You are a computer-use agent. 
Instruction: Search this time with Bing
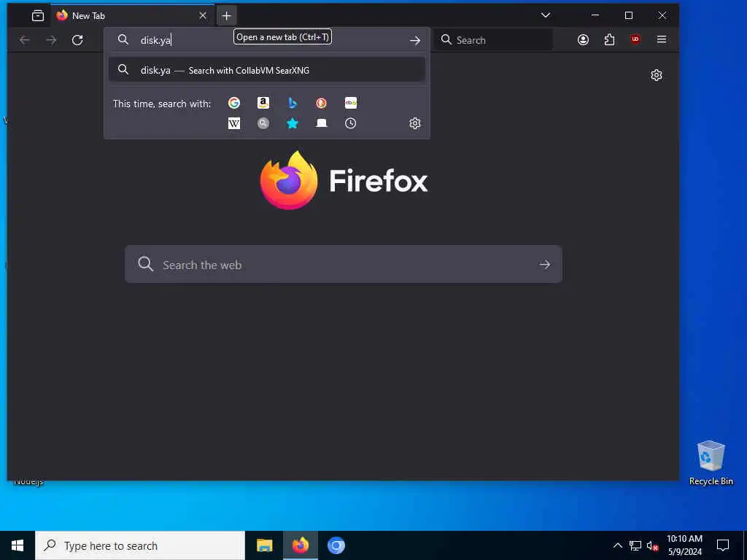(292, 103)
